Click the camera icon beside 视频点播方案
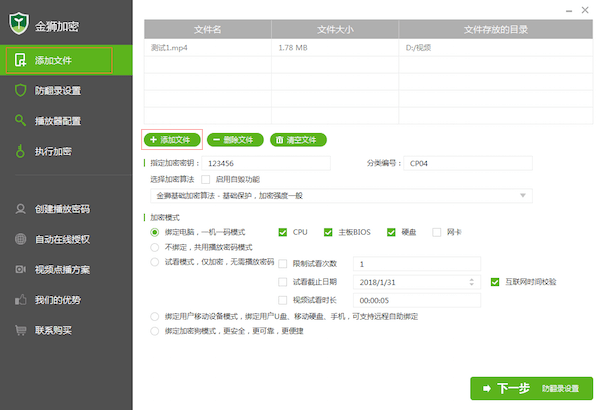This screenshot has height=410, width=600. click(20, 270)
